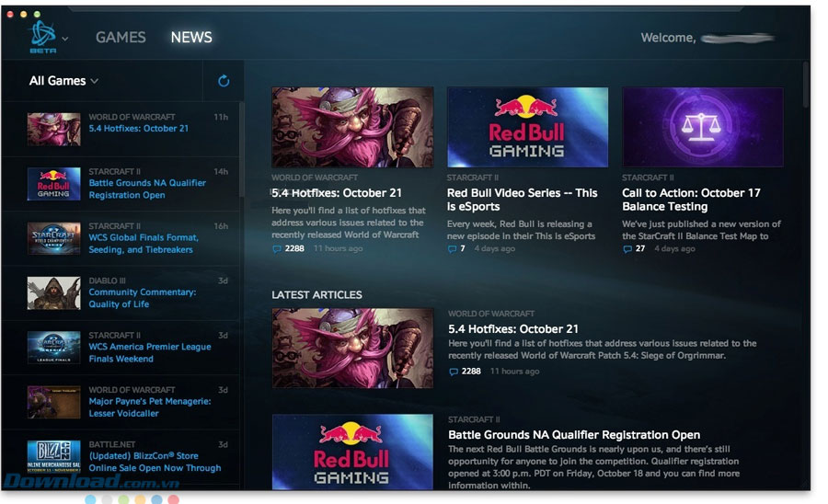Open Call to Action: October 17 Balance Testing
This screenshot has width=828, height=504.
pyautogui.click(x=691, y=200)
